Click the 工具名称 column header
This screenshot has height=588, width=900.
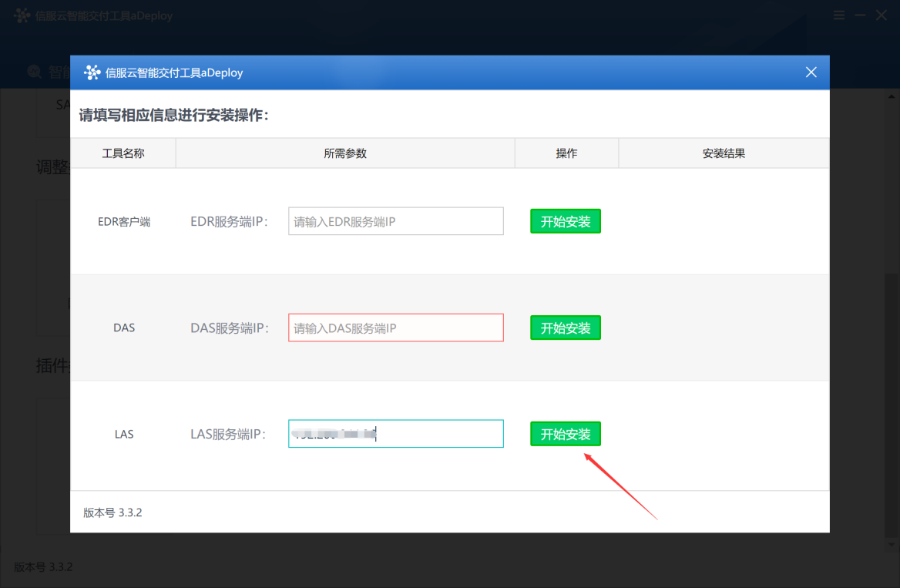(x=123, y=153)
